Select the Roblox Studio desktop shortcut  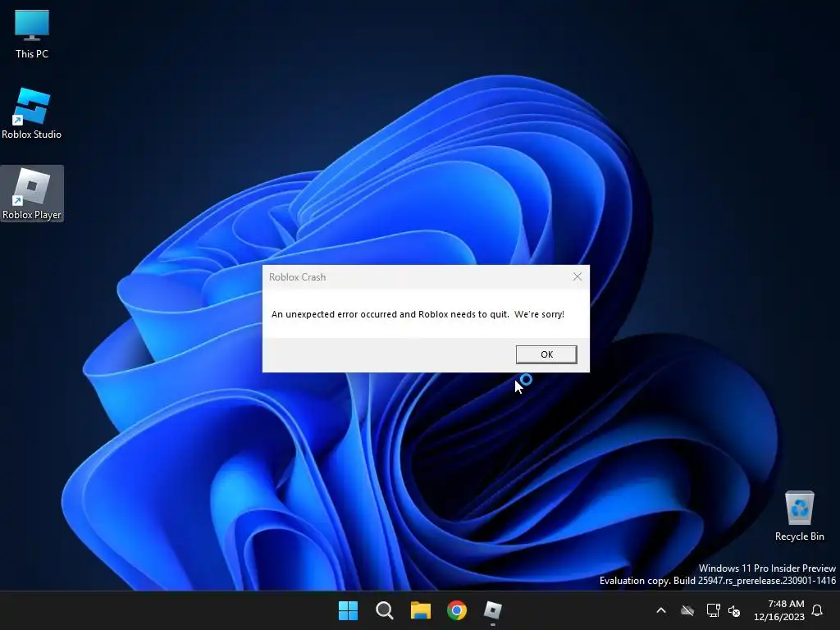click(x=32, y=113)
